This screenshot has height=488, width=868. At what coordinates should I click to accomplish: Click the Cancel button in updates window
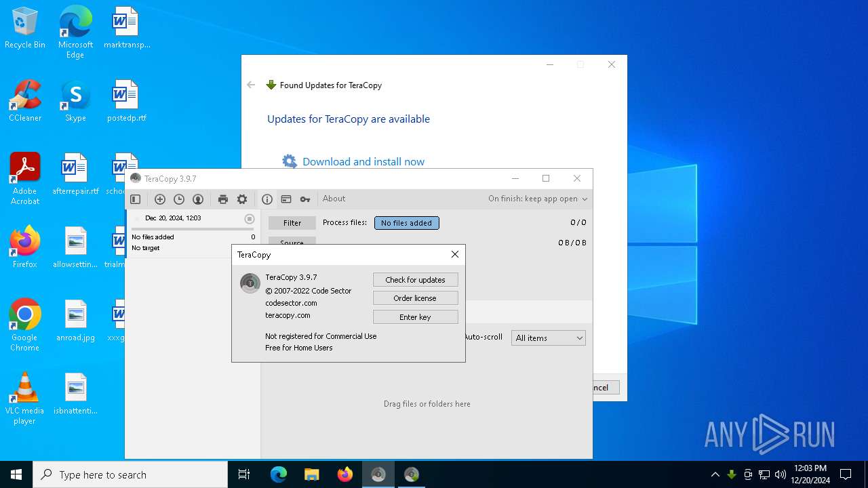[x=606, y=388]
